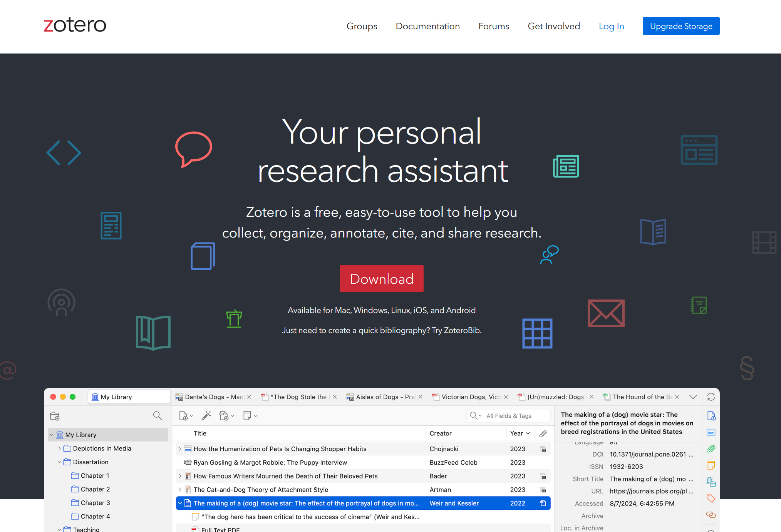
Task: Open the Documentation page from the navigation
Action: tap(427, 26)
